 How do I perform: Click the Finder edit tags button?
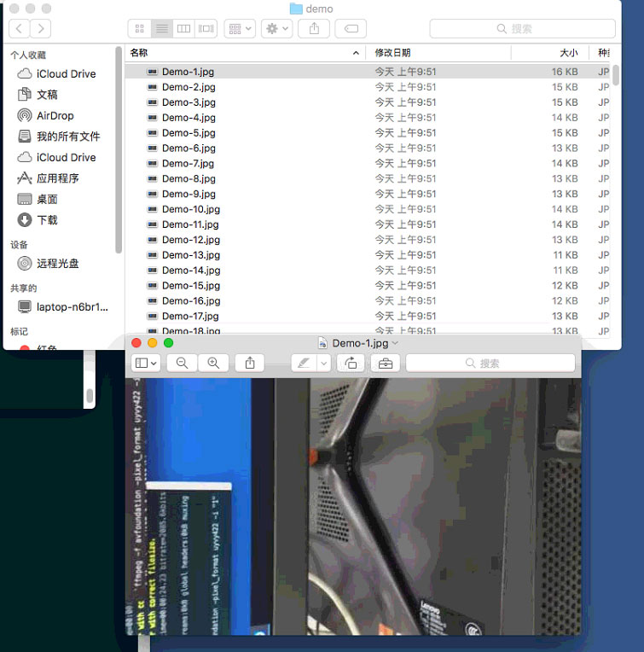tap(351, 29)
